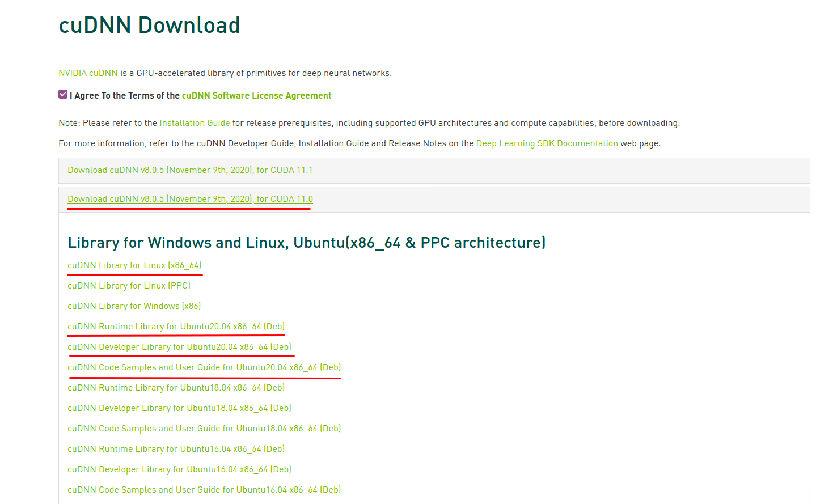
Task: Collapse cuDNN v8.0.5 for CUDA 11.0
Action: pyautogui.click(x=190, y=199)
